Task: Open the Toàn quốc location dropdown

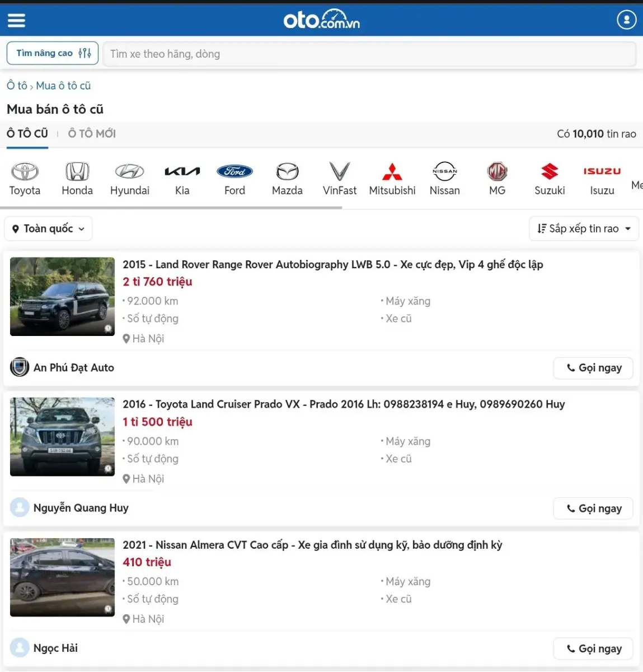Action: coord(48,228)
